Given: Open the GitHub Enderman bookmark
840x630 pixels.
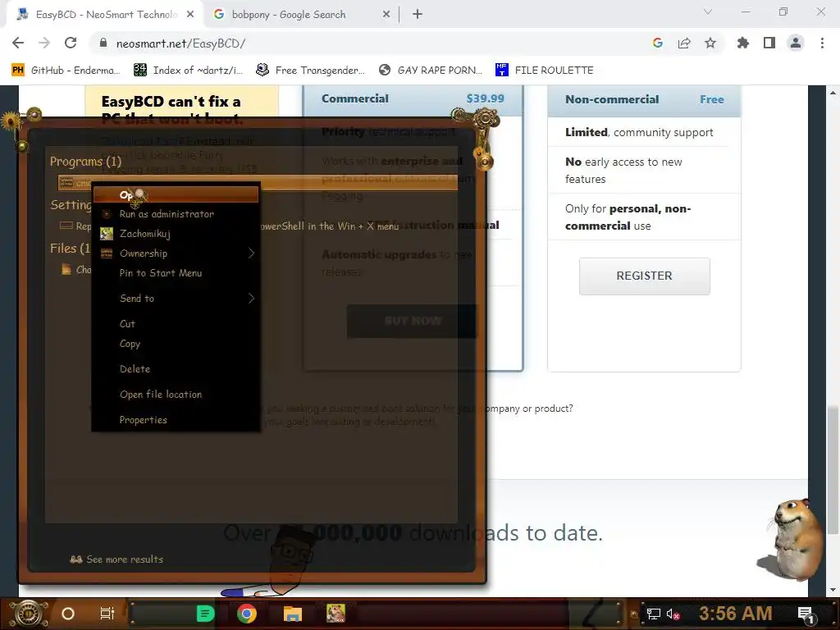Looking at the screenshot, I should 66,71.
